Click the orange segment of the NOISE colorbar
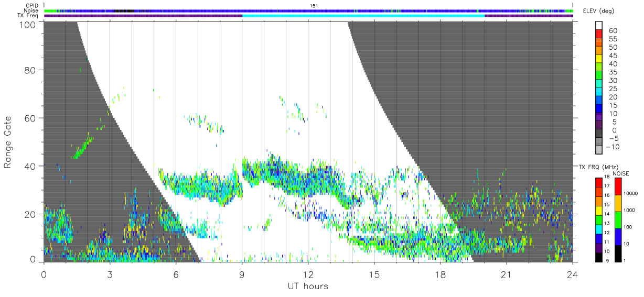Viewport: 644px width, 297px height. click(x=618, y=203)
